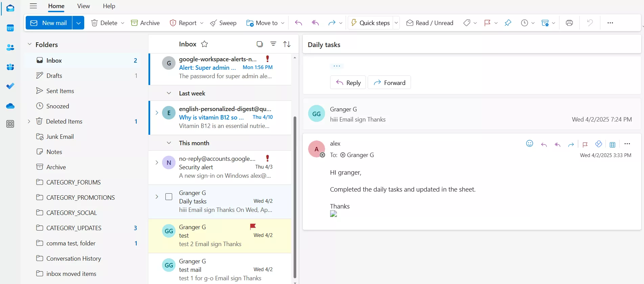This screenshot has height=284, width=644.
Task: Flag alex's message in the reading pane
Action: [585, 145]
